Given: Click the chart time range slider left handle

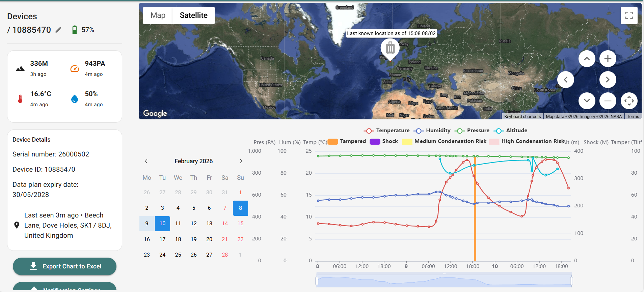Looking at the screenshot, I should pos(317,281).
